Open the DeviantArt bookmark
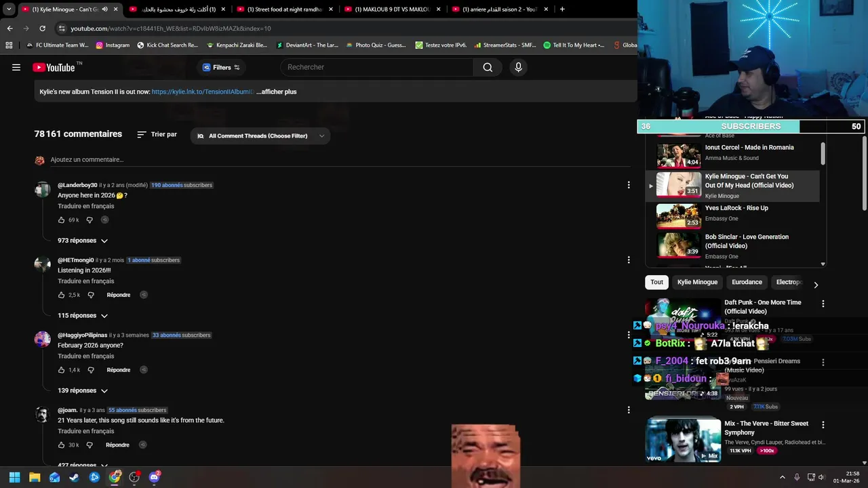The height and width of the screenshot is (488, 868). tap(307, 45)
